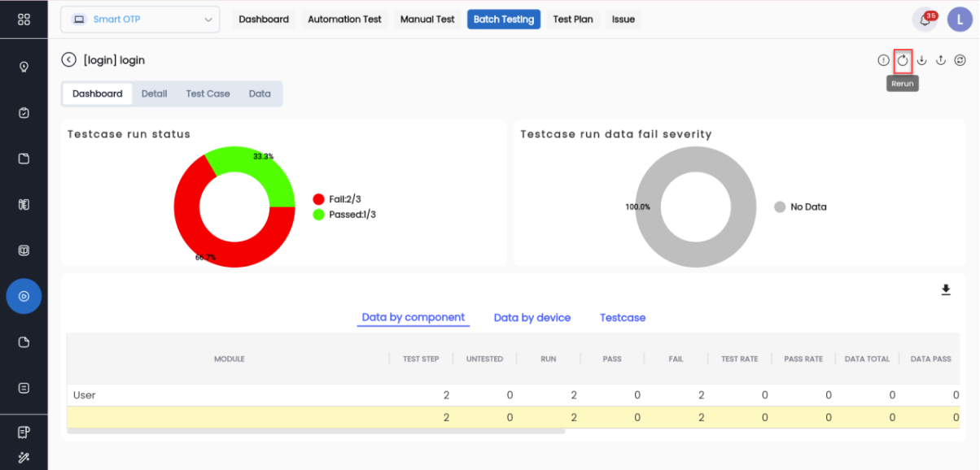This screenshot has height=470, width=980.
Task: Open Automation Test in top navigation
Action: 344,20
